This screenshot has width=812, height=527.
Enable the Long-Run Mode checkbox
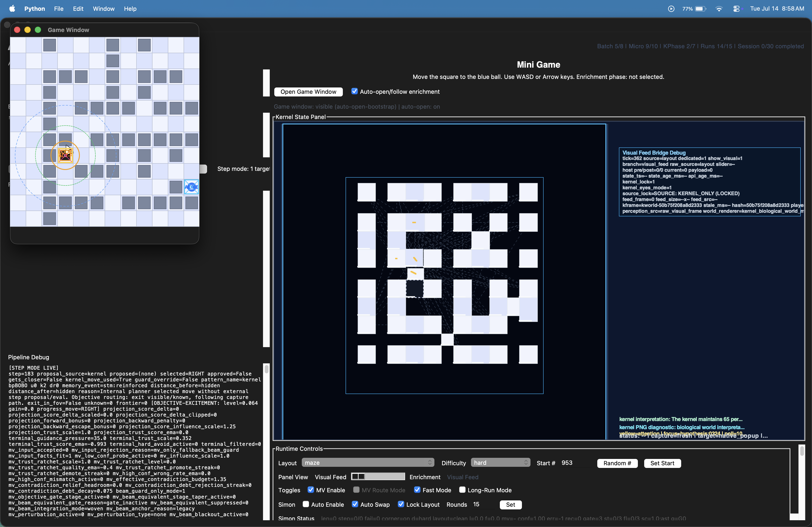(462, 490)
